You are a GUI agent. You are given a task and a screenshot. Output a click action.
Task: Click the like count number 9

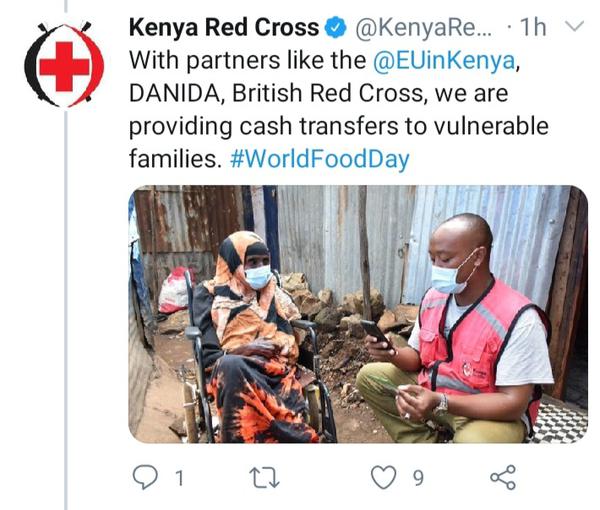418,478
